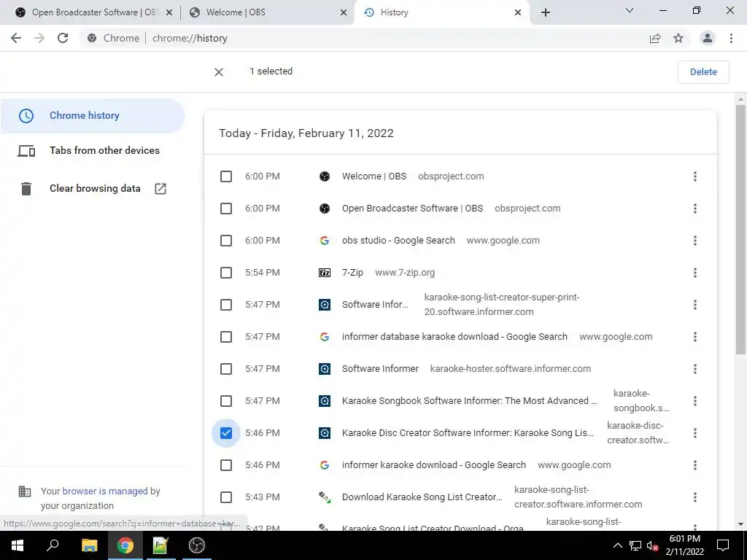The height and width of the screenshot is (560, 747).
Task: Open more actions for informer karaoke download entry
Action: [695, 465]
